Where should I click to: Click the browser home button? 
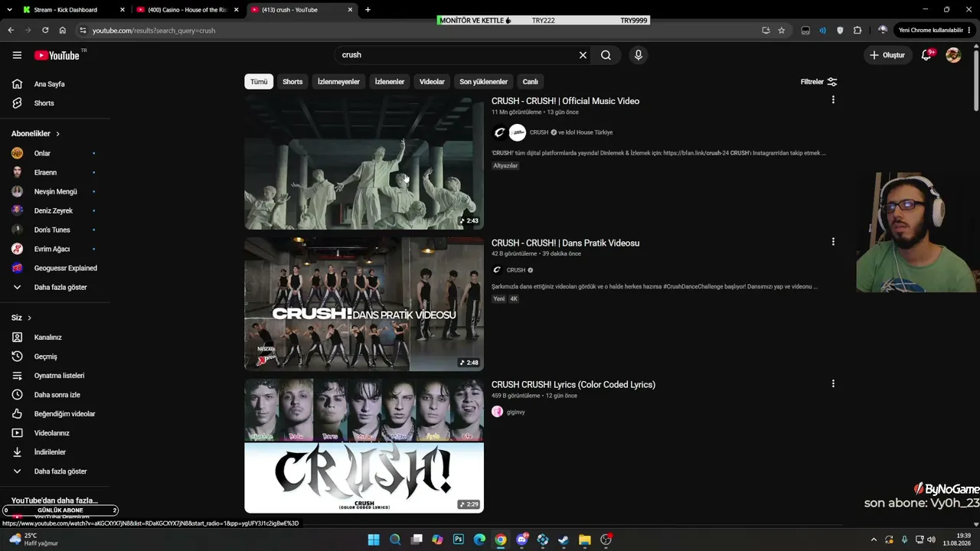62,31
